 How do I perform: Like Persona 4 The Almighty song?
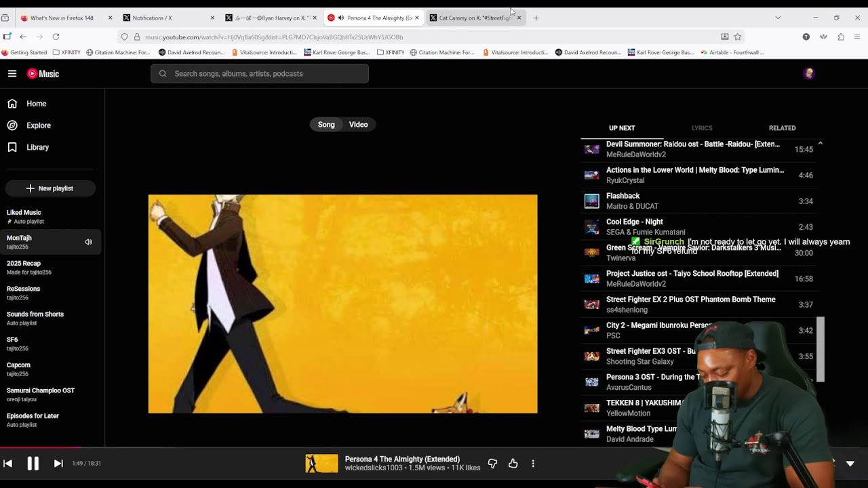(x=513, y=464)
